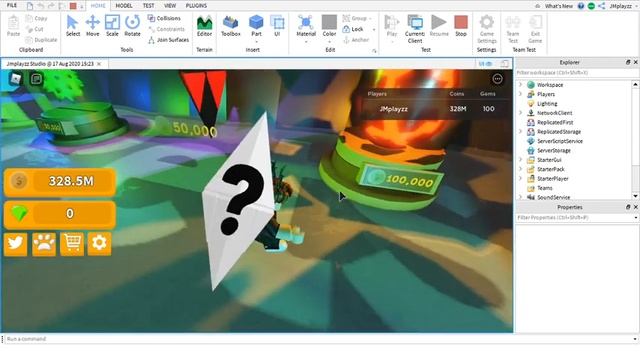Switch to the PLUGINS ribbon tab

pos(196,6)
